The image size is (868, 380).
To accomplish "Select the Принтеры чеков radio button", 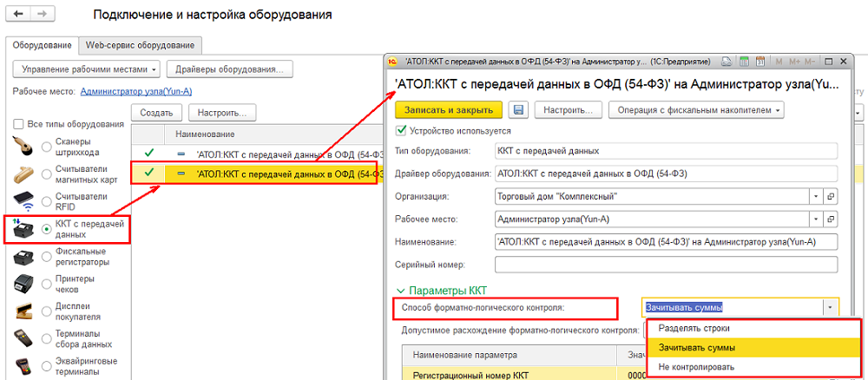I will click(x=47, y=284).
